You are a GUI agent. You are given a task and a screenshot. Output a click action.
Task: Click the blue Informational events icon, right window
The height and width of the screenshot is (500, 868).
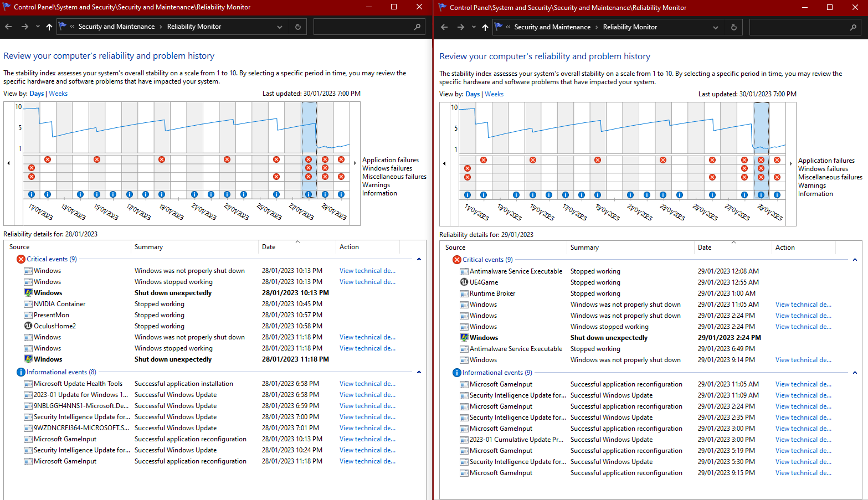click(x=457, y=373)
